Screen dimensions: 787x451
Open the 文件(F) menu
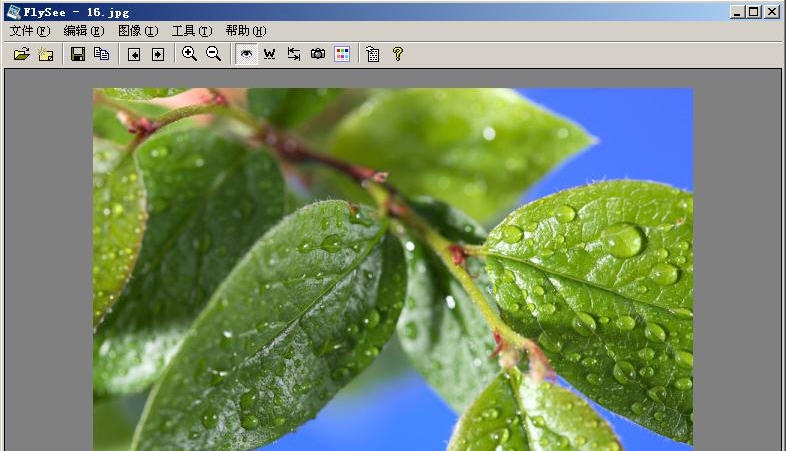pyautogui.click(x=30, y=31)
